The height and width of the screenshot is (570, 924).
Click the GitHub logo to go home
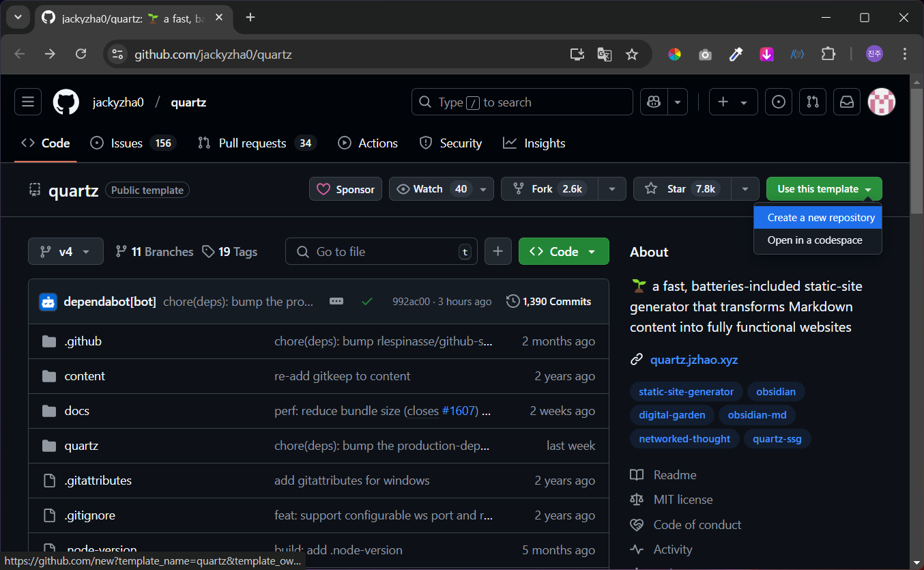(x=65, y=102)
